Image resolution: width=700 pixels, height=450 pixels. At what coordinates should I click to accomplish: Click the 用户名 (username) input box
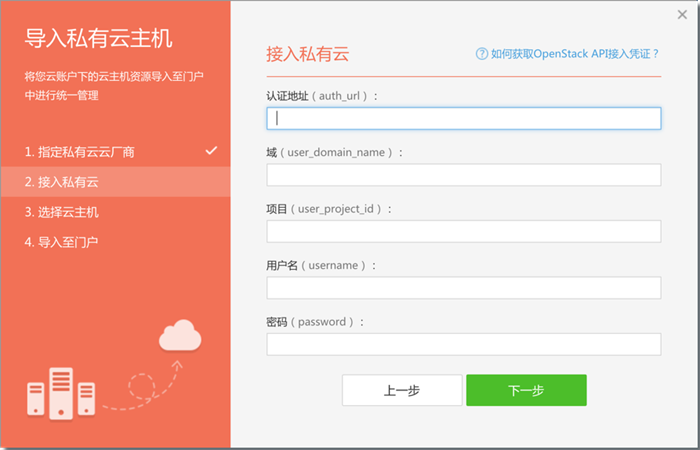coord(463,288)
